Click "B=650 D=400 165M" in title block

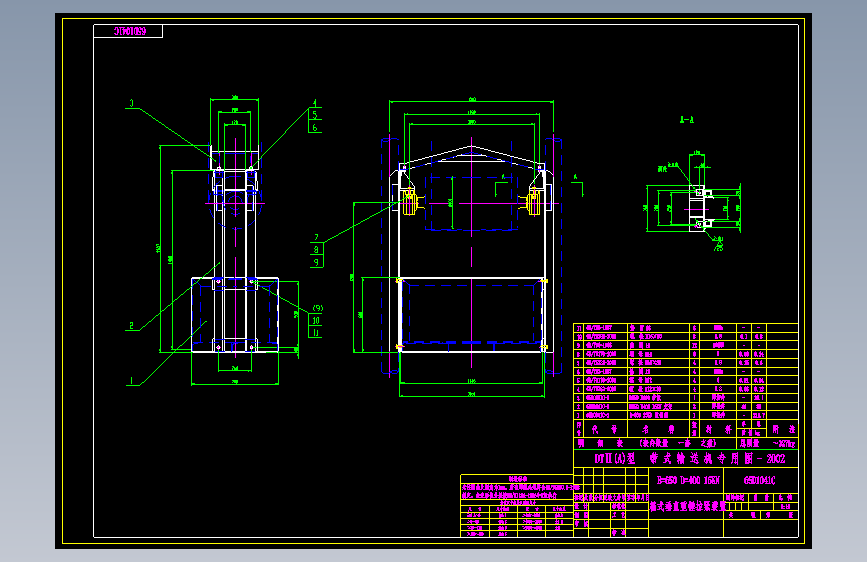[688, 480]
